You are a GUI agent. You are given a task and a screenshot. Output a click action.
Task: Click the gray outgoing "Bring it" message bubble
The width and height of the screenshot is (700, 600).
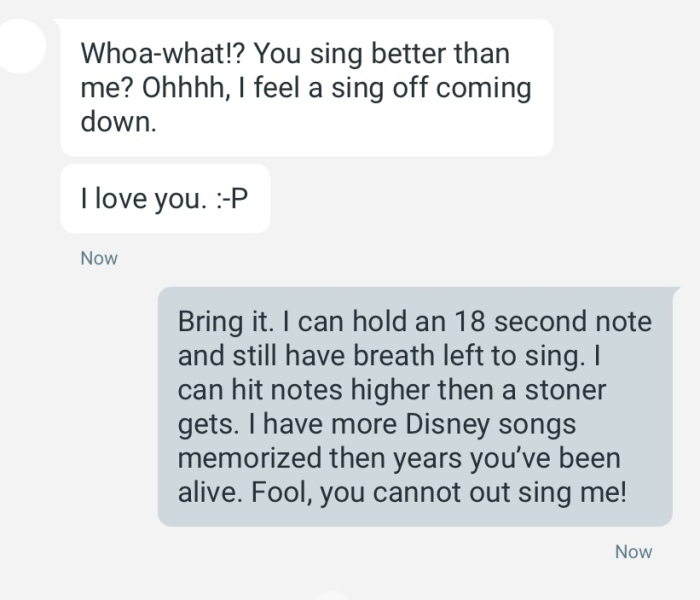tap(415, 406)
